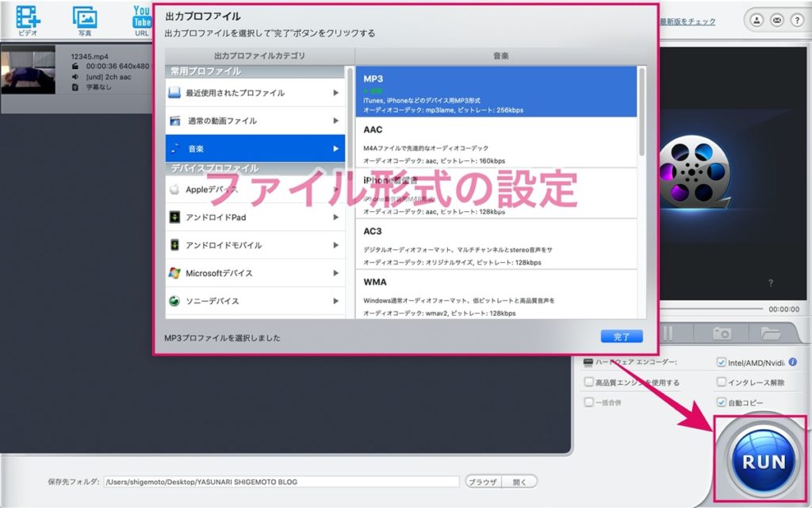Click the 12345.mp4 file name
Viewport: 812px width, 508px height.
[90, 56]
